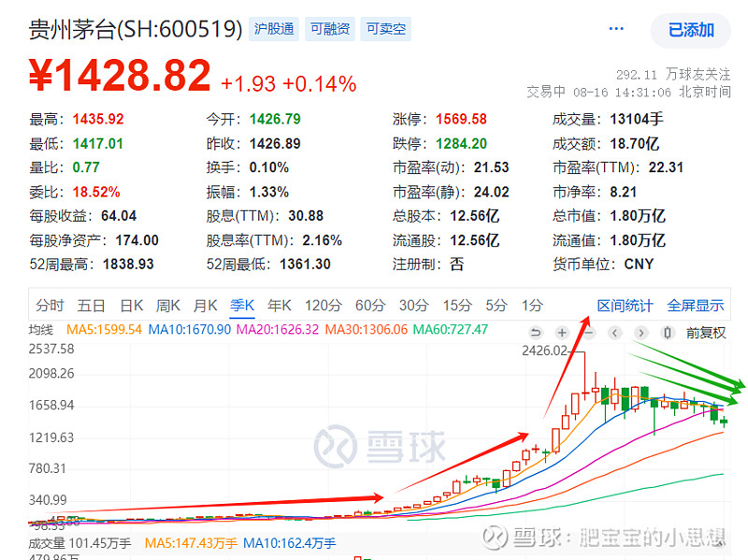Switch to the 五日 chart tab
This screenshot has height=560, width=748.
[x=91, y=306]
